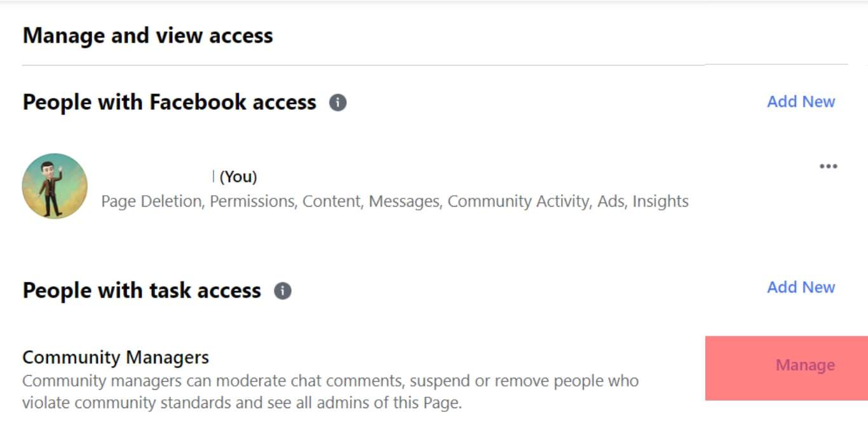Screen dimensions: 868x445
Task: Click the Community managers description text
Action: tap(330, 392)
